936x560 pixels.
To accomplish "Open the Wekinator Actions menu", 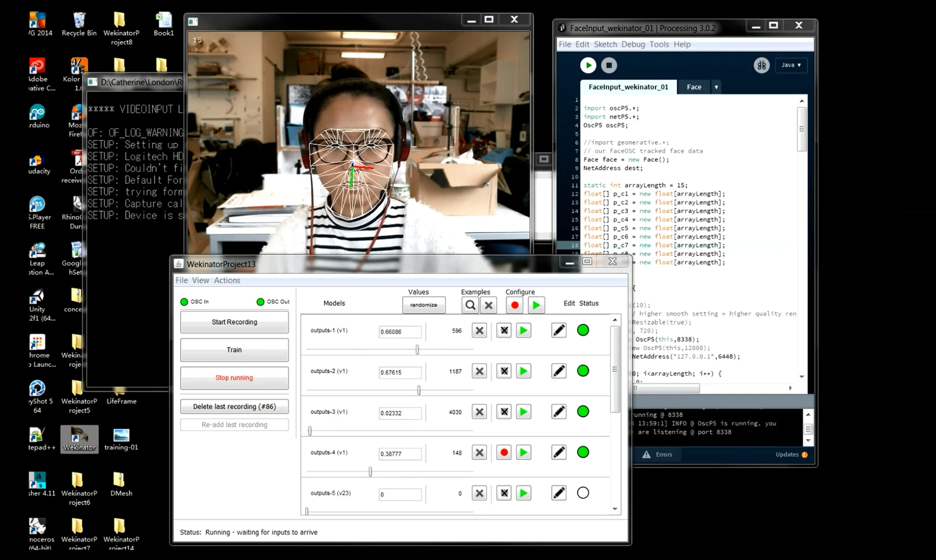I will click(227, 280).
